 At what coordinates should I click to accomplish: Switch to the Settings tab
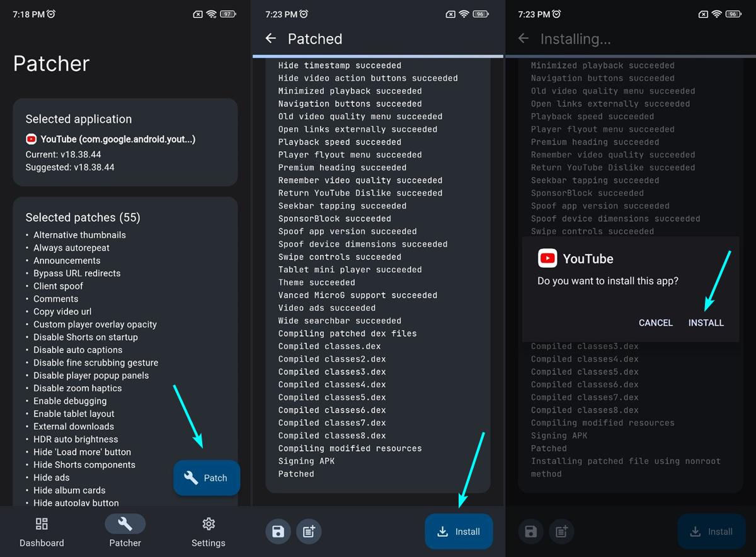click(209, 532)
